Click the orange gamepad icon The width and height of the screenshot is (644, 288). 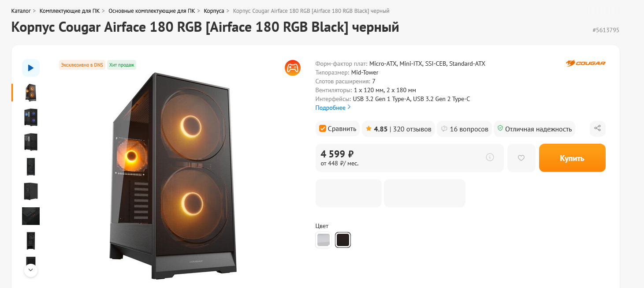point(293,68)
